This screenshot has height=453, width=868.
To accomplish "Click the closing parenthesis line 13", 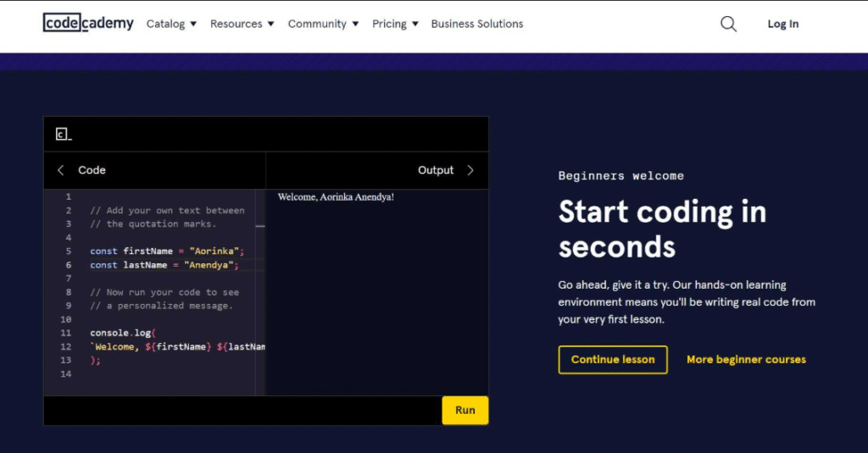I will 95,360.
